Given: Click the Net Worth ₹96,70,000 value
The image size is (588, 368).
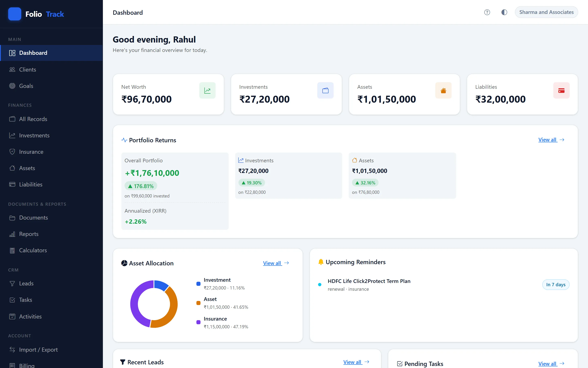Looking at the screenshot, I should (x=147, y=99).
